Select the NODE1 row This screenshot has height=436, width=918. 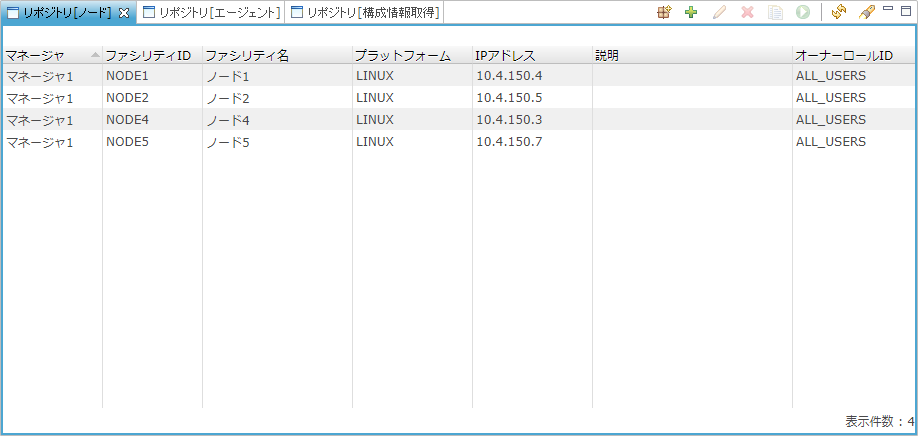point(127,76)
